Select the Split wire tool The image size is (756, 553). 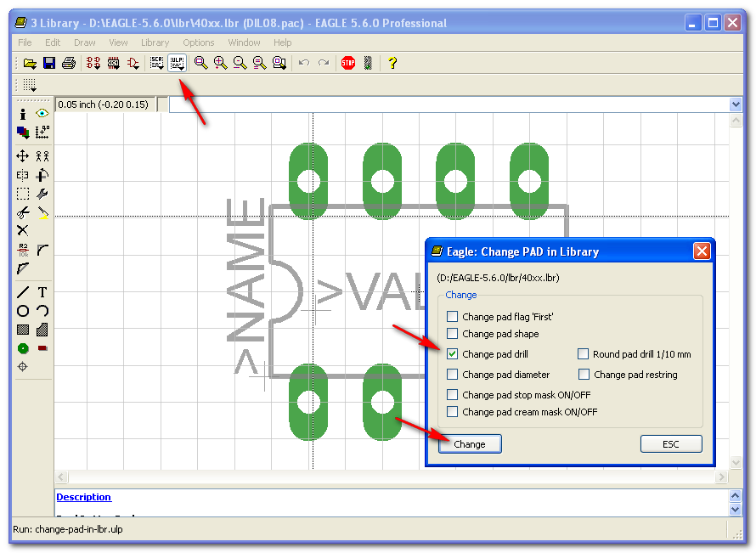pyautogui.click(x=23, y=268)
